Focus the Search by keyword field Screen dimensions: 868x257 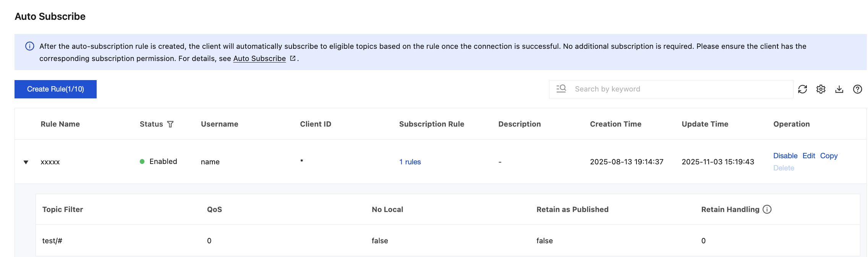(680, 89)
